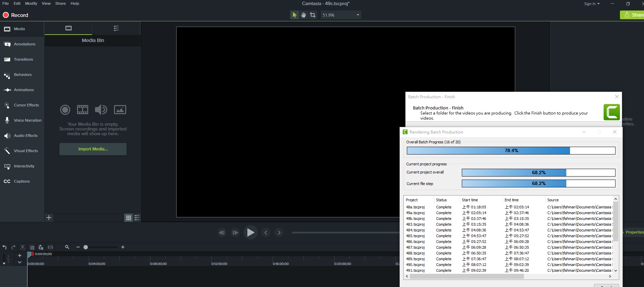Click the Status column header

pyautogui.click(x=447, y=200)
